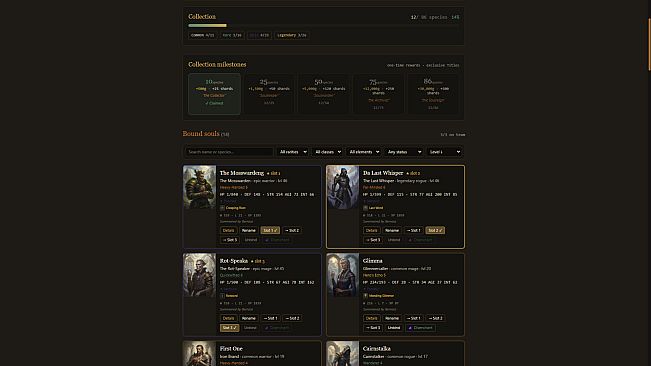Open the All rarities dropdown
The height and width of the screenshot is (366, 651).
tap(293, 152)
